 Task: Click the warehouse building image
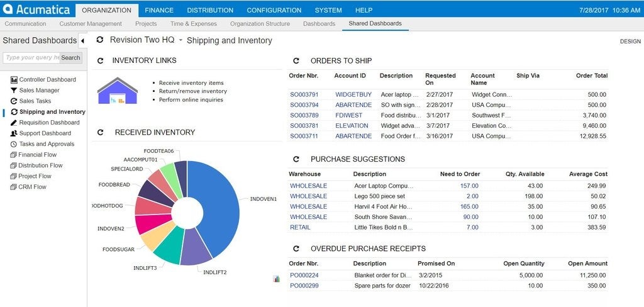point(118,91)
